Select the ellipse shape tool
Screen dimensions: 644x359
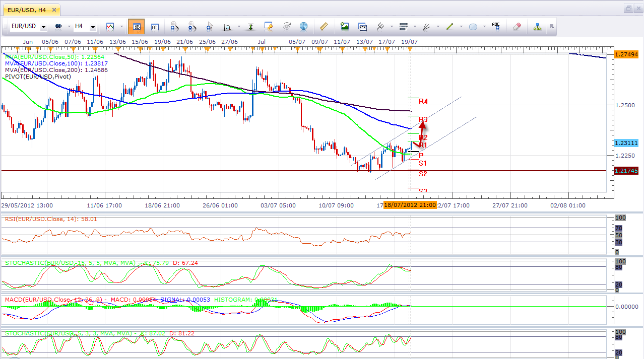[473, 27]
